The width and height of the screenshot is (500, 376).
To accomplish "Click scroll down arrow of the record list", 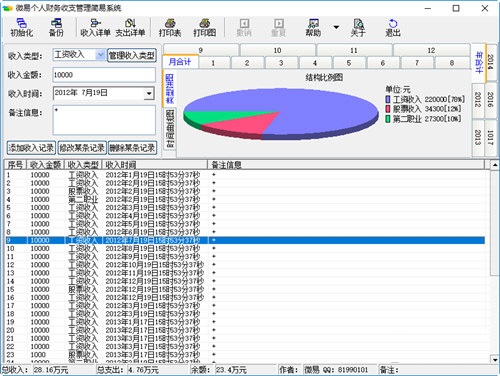I will pos(495,359).
